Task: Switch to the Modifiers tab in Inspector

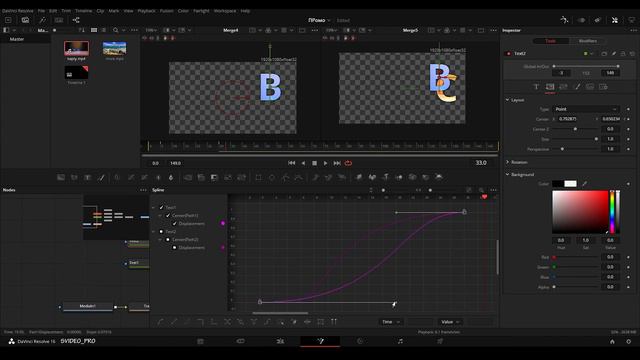Action: coord(588,41)
